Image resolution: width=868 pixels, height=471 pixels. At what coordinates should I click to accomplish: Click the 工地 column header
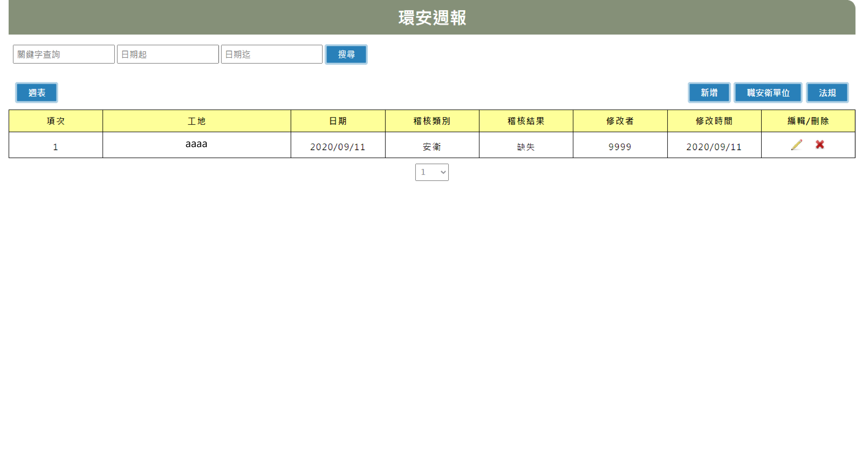click(x=197, y=121)
